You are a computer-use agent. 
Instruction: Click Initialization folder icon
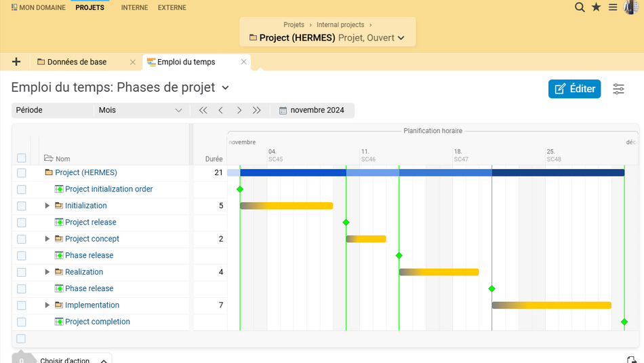click(59, 206)
